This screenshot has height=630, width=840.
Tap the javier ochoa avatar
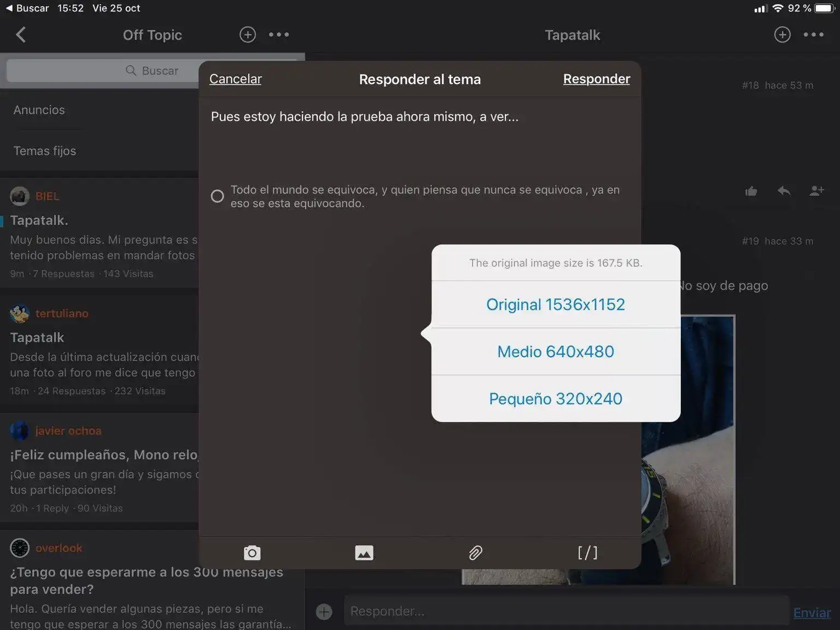coord(20,431)
